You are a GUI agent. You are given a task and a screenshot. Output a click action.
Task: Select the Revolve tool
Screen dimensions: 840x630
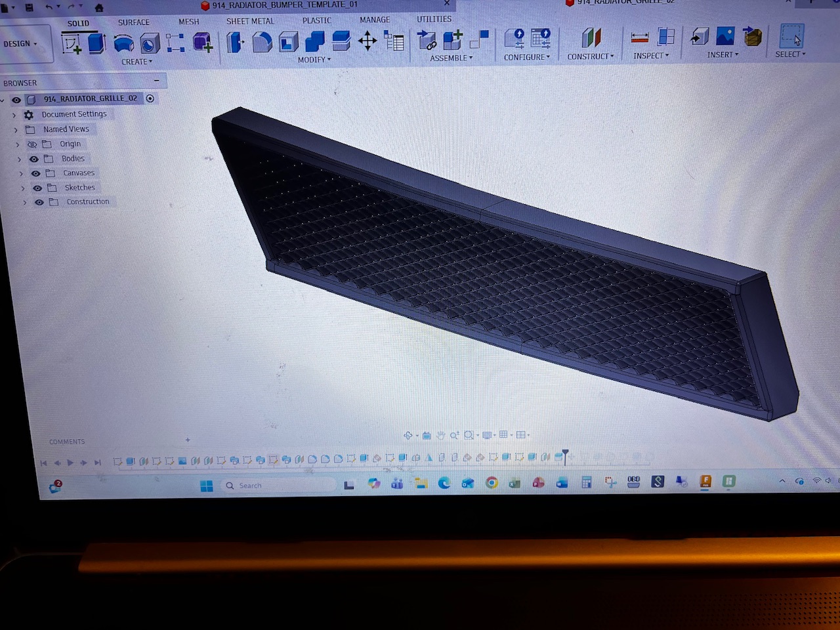click(123, 44)
